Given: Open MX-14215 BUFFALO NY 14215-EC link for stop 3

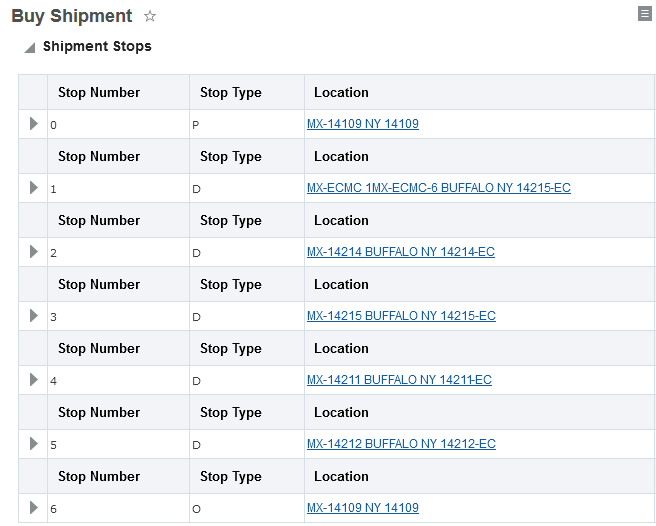Looking at the screenshot, I should [x=401, y=316].
